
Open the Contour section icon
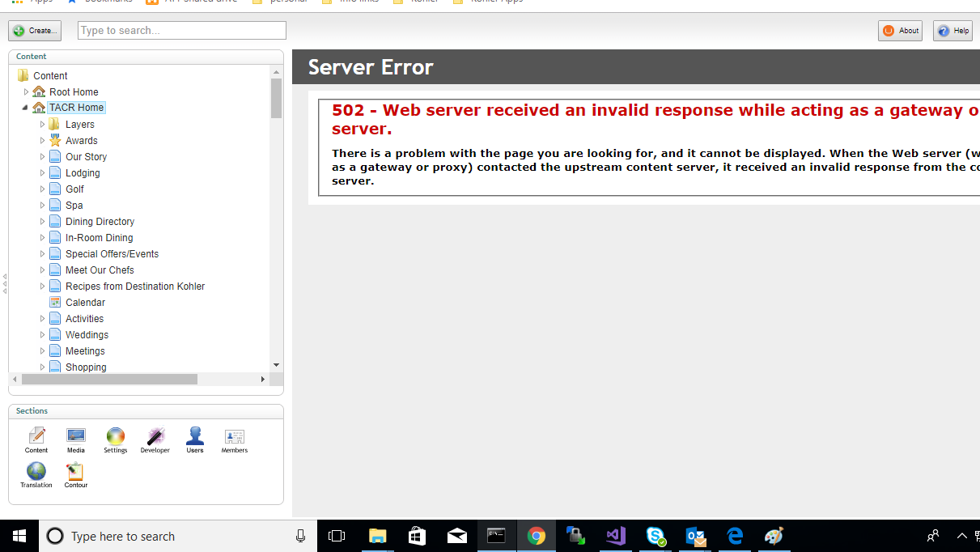[x=76, y=471]
